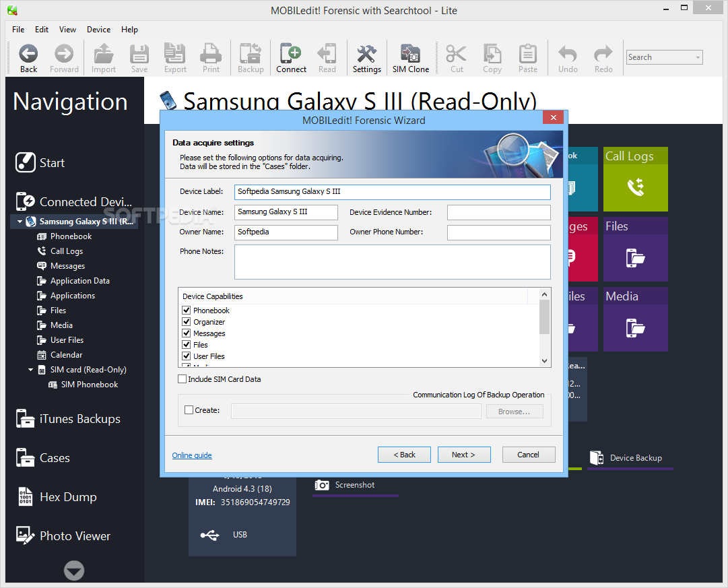Image resolution: width=728 pixels, height=588 pixels.
Task: Click the Files purple tile
Action: click(x=636, y=249)
